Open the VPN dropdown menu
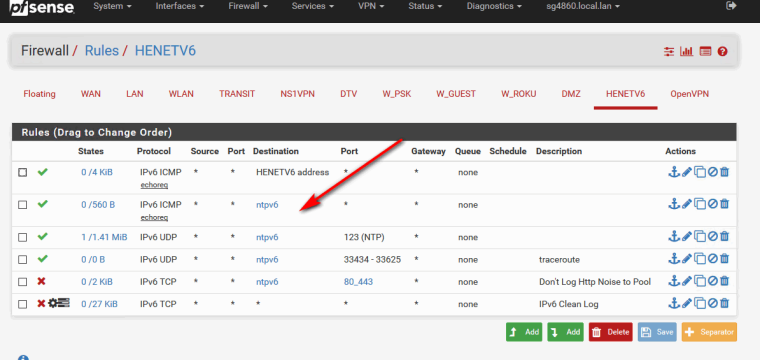Screen dimensions: 760x360 [x=371, y=6]
